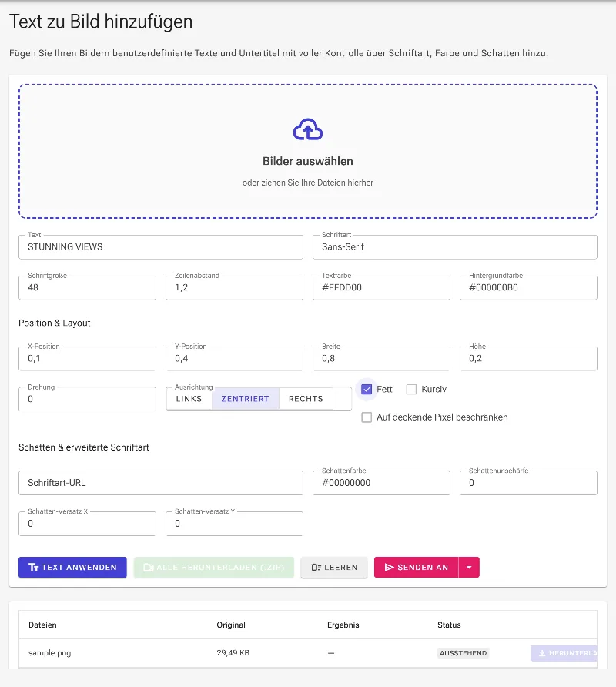Click the Hintergrundfarbe #000000B0 field
616x687 pixels.
click(x=528, y=287)
